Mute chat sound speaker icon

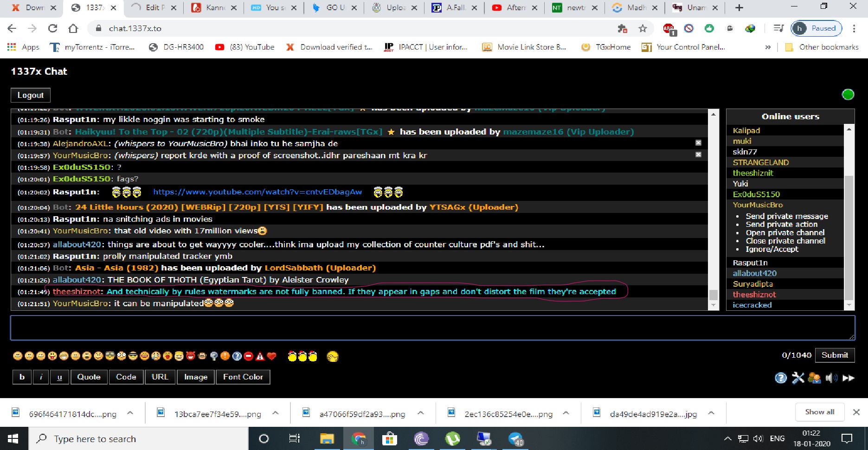831,378
